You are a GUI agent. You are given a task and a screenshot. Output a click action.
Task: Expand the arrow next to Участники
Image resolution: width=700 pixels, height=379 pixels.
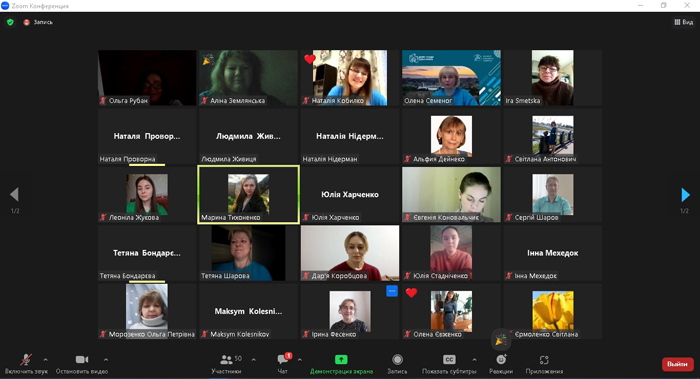[x=254, y=359]
